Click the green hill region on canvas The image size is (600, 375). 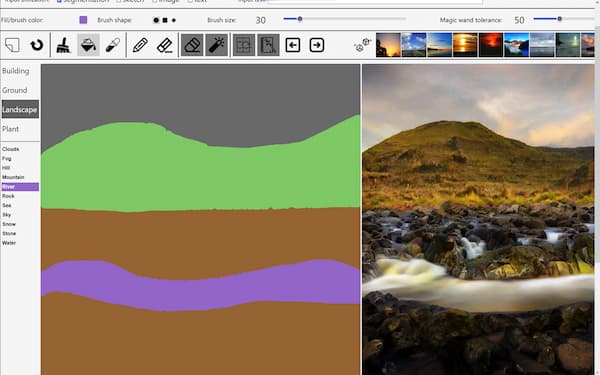point(201,176)
